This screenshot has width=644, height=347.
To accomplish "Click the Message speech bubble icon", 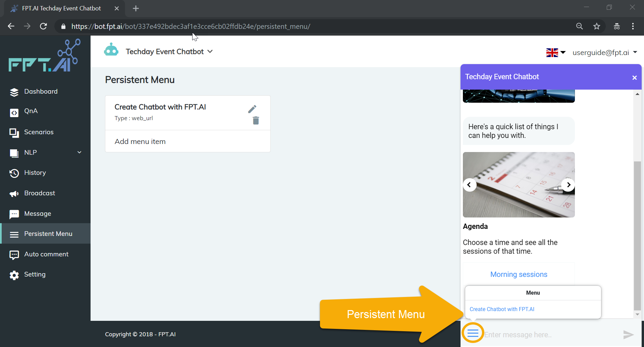I will click(x=14, y=214).
